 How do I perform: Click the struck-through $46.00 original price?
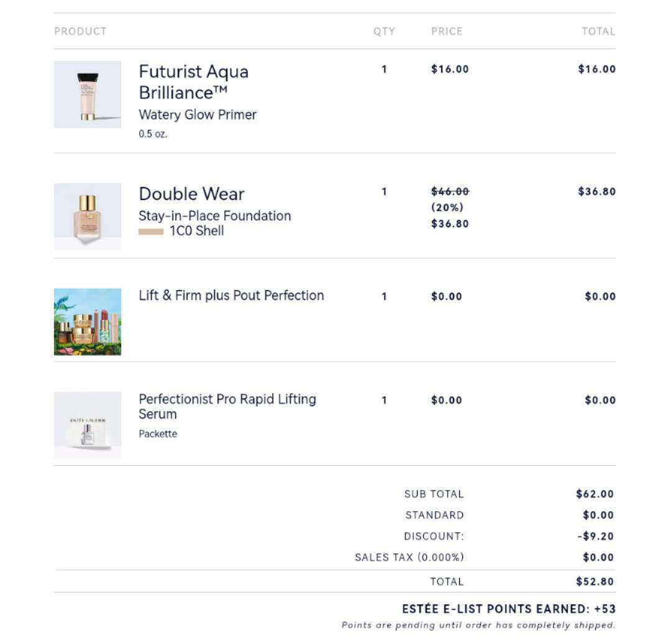point(450,191)
